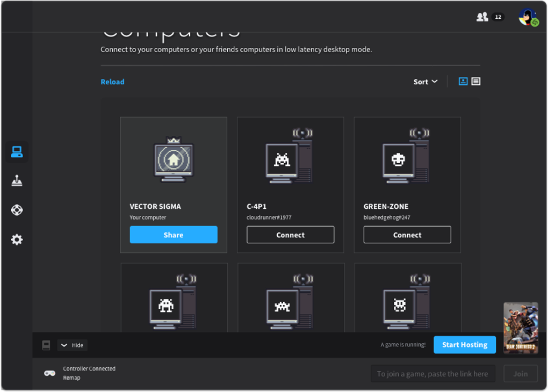Collapse the hosting bar using the Hide chevron
The height and width of the screenshot is (392, 548).
[72, 345]
